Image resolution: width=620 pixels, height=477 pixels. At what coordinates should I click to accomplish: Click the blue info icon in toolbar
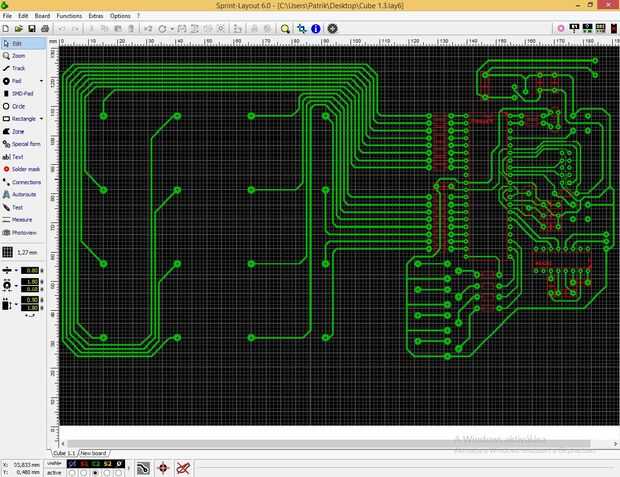pos(316,28)
